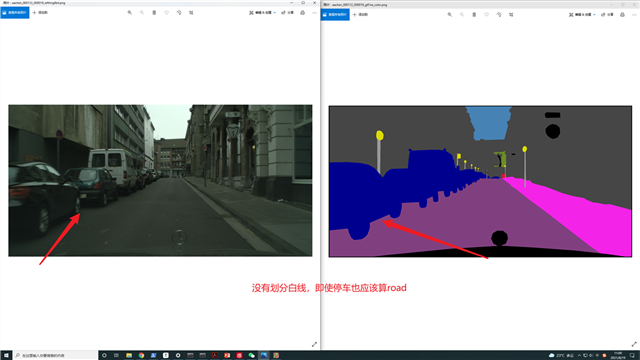Share the photo from left window
Screen dimensions: 640x360
(287, 13)
